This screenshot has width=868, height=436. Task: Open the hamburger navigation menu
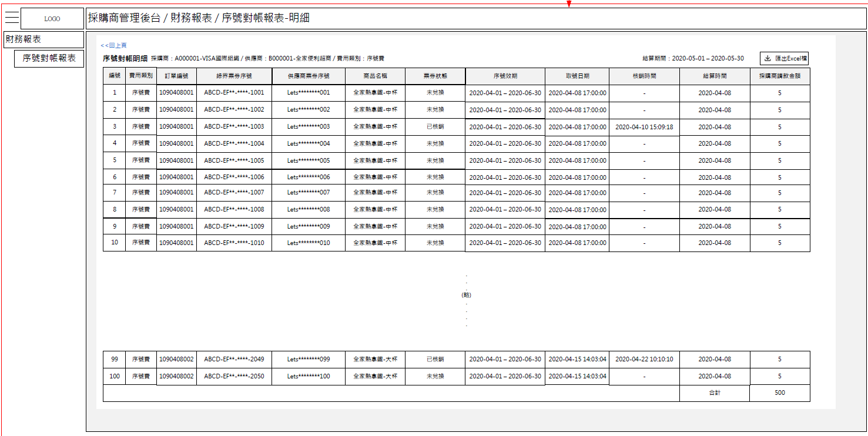point(12,17)
